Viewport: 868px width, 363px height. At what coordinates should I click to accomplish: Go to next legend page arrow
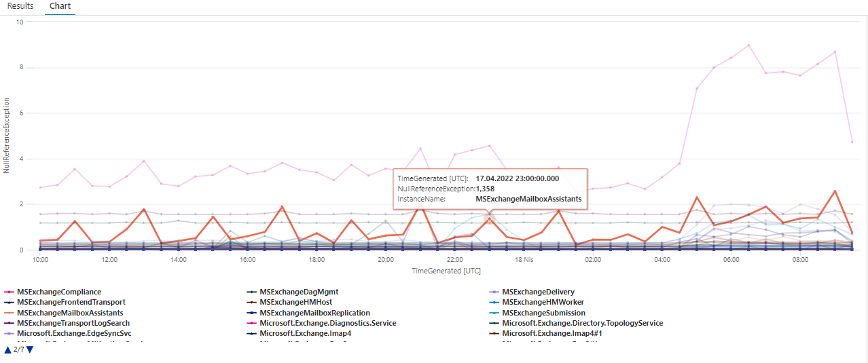[29, 349]
